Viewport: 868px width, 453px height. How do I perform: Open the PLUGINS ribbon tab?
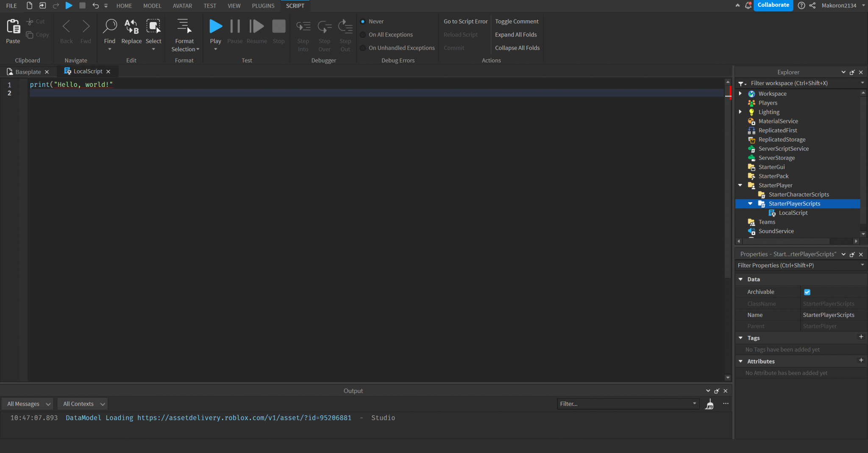pos(263,6)
